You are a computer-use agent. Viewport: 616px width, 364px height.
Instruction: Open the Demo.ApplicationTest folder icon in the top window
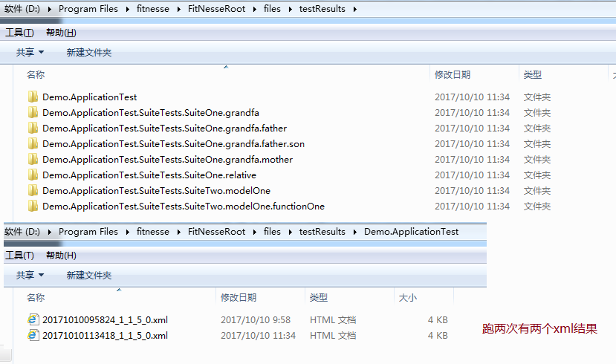[33, 97]
